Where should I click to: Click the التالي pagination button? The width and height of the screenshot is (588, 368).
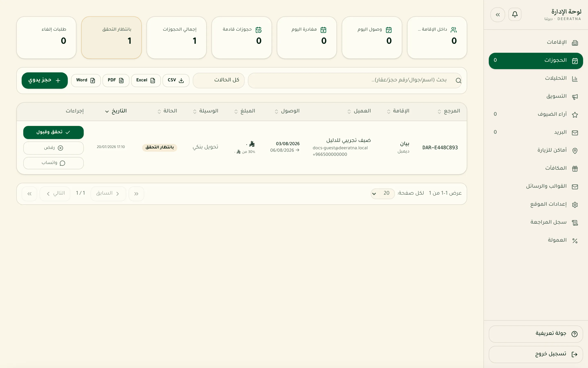pos(55,194)
